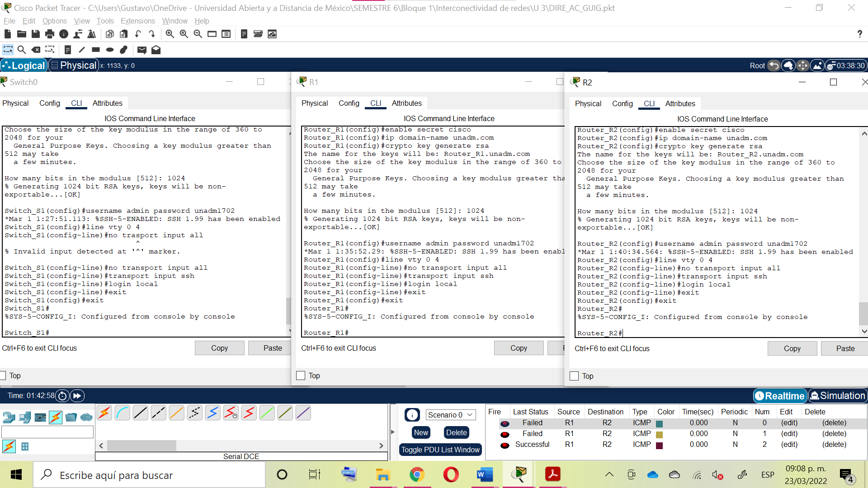Choose the Delete tool
The image size is (868, 488).
pyautogui.click(x=36, y=50)
